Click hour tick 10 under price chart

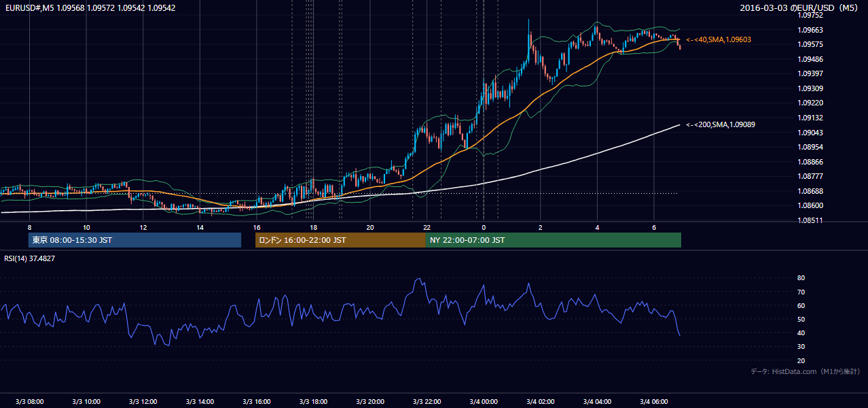tap(86, 227)
